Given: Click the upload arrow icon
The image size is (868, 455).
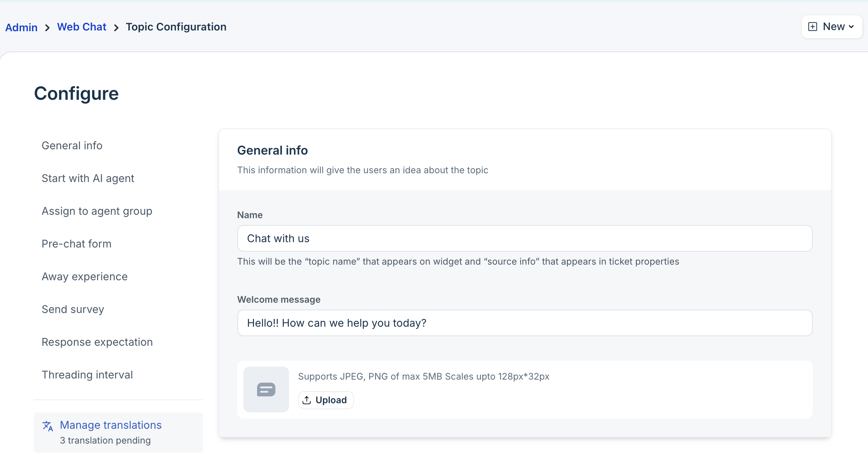Looking at the screenshot, I should click(x=307, y=400).
